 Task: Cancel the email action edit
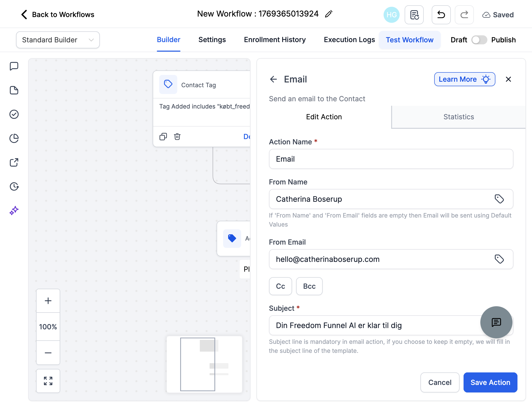click(x=440, y=382)
